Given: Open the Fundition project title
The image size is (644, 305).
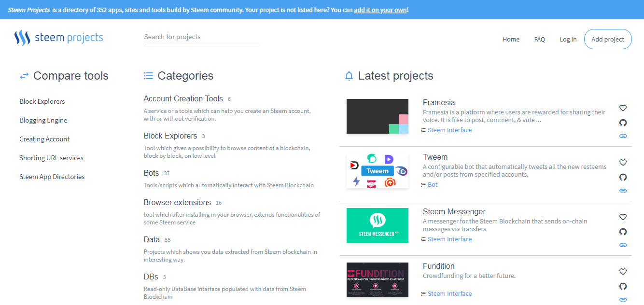Looking at the screenshot, I should (439, 266).
